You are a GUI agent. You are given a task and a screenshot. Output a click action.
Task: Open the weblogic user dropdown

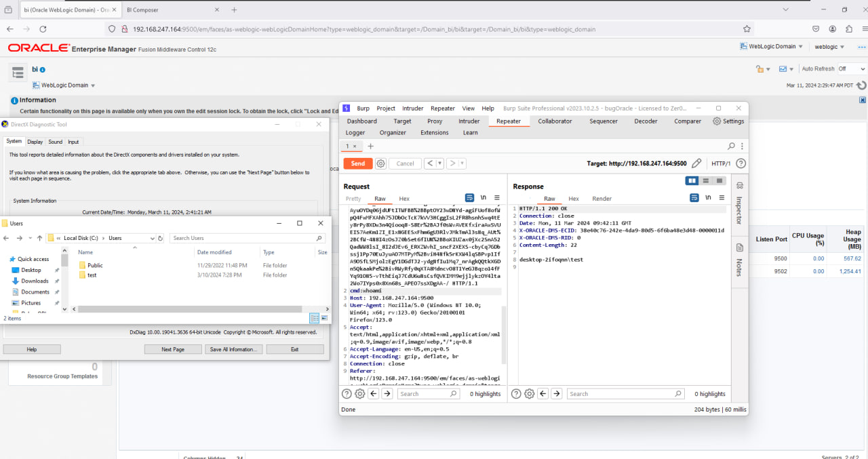[x=830, y=47]
